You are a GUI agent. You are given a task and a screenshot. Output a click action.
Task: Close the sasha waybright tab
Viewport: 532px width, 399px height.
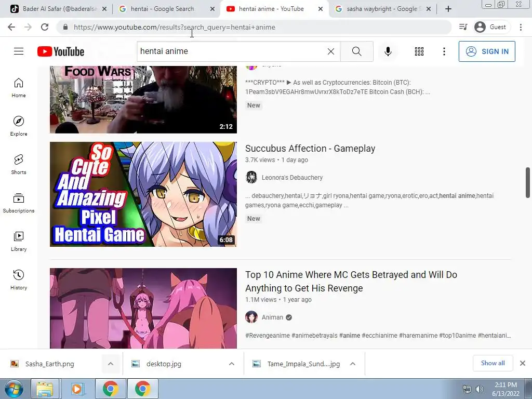click(429, 9)
